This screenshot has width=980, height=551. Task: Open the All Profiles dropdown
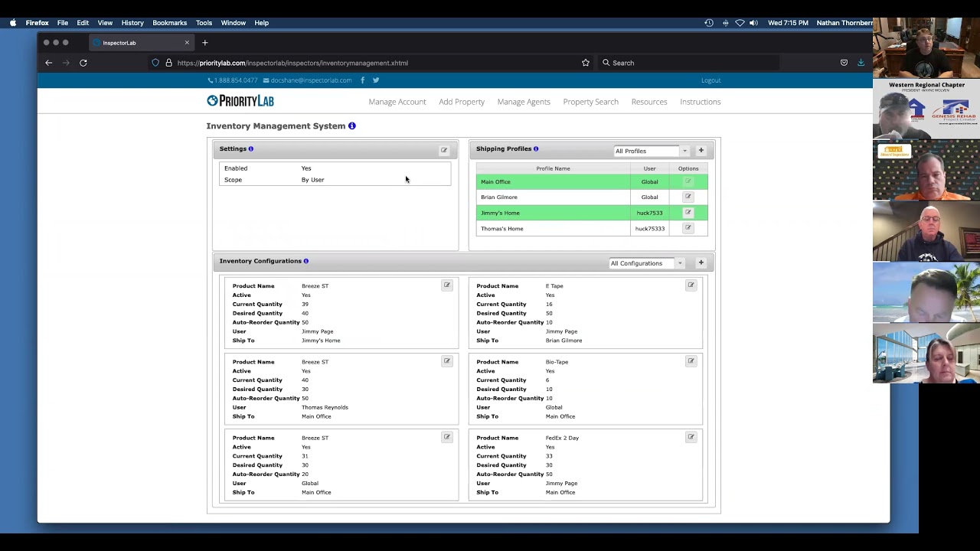(x=652, y=151)
